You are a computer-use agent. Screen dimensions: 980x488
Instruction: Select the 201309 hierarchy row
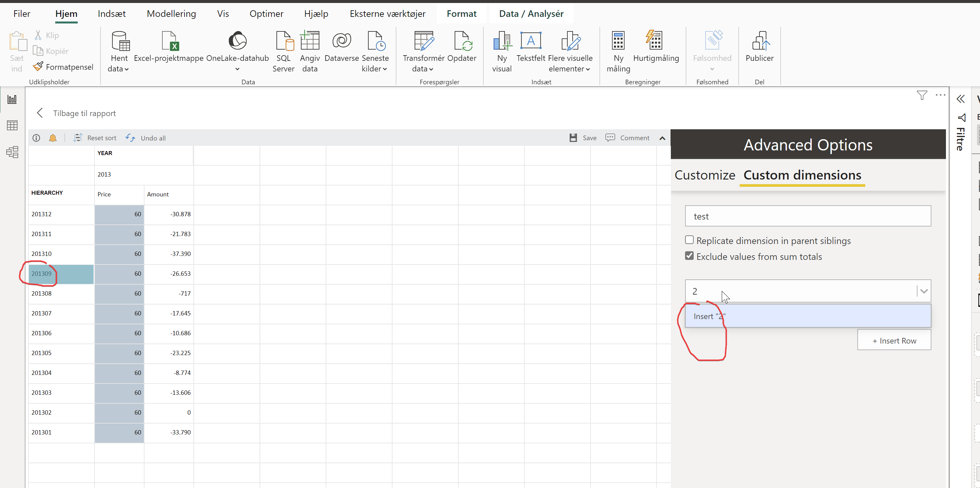point(61,274)
